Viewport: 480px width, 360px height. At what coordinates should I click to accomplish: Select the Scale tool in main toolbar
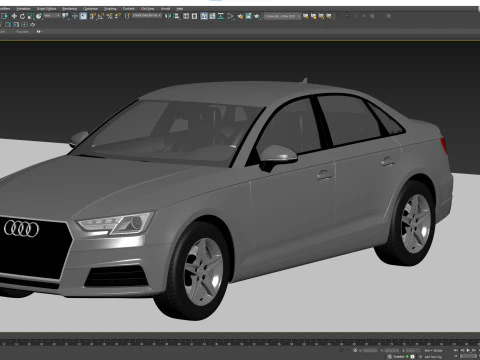(31, 16)
